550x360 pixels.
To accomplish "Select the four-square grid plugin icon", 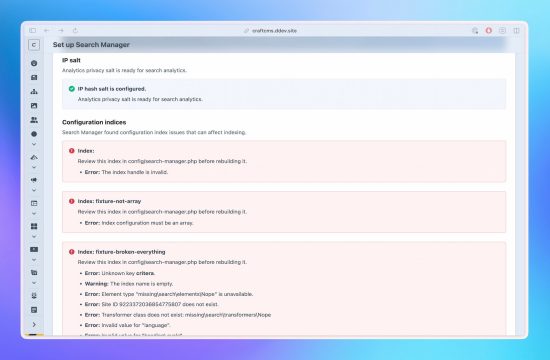I will [34, 226].
